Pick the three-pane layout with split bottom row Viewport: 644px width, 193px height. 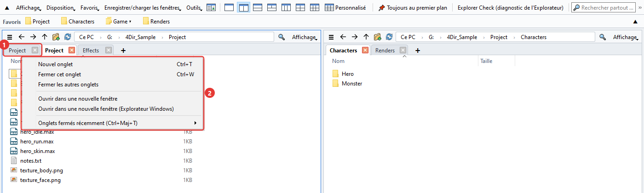click(x=272, y=7)
